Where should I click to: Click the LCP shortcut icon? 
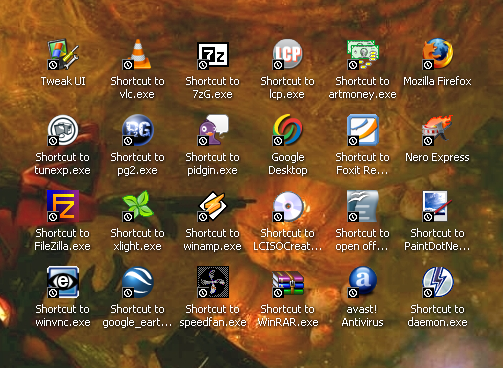click(288, 54)
